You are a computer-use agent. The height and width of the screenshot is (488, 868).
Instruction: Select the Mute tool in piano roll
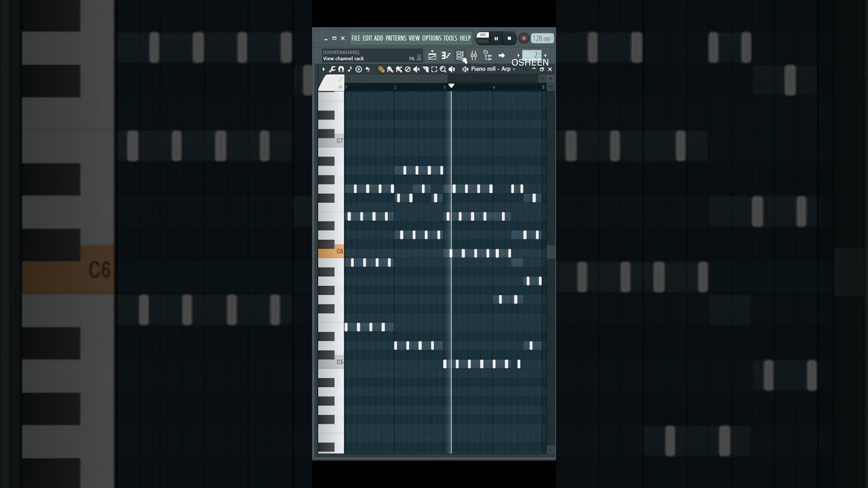(416, 69)
